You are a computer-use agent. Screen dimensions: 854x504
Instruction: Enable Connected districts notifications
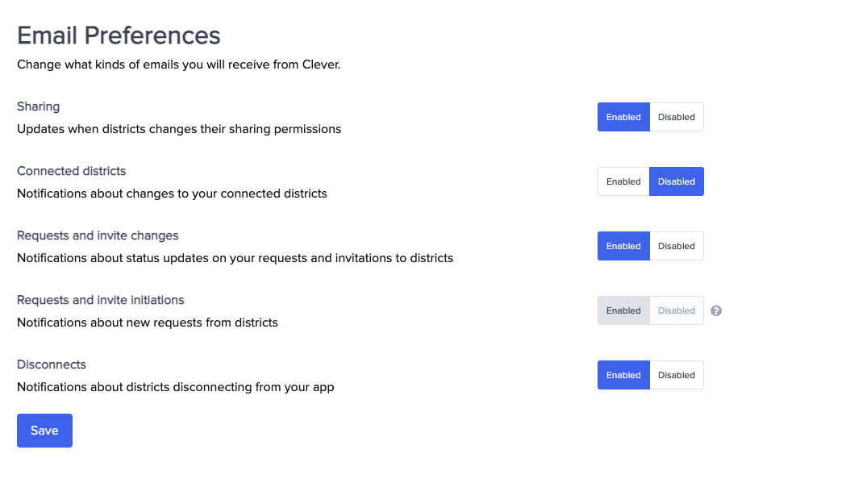(x=623, y=181)
